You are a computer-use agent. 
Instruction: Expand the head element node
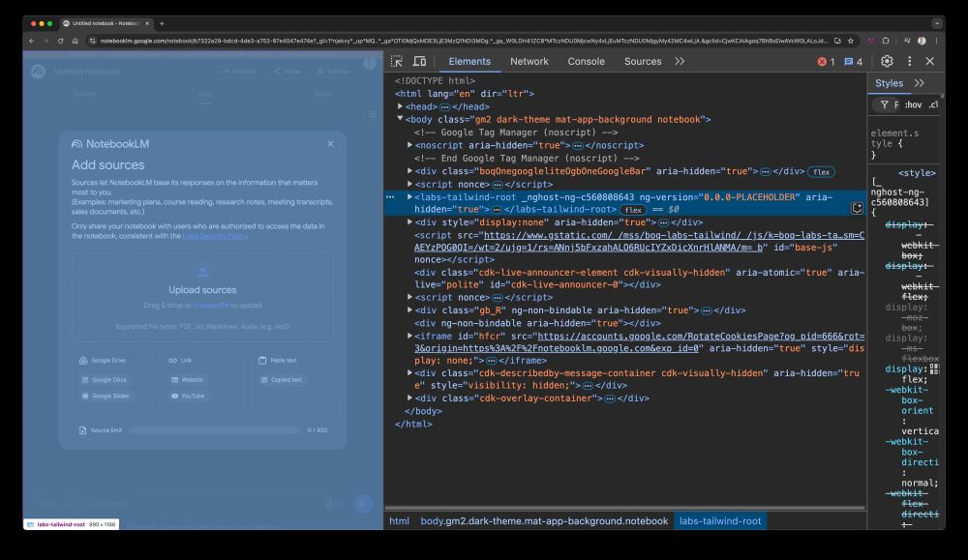coord(400,106)
